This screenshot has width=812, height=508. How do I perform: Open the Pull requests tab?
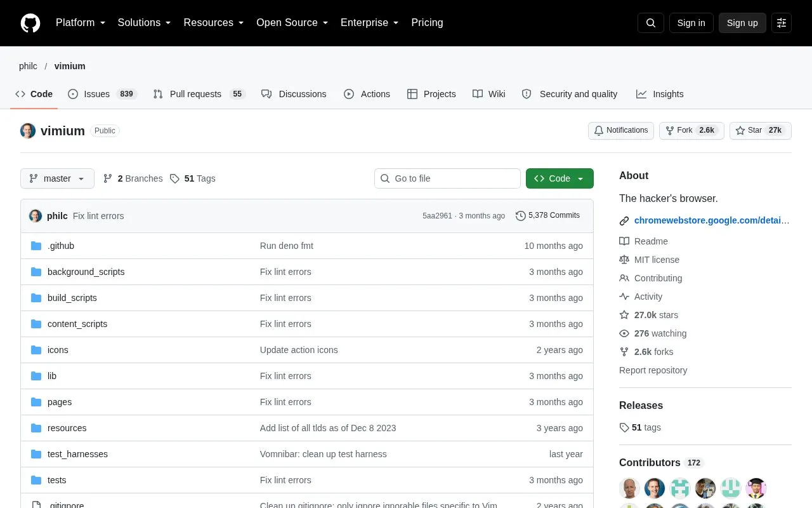(199, 94)
